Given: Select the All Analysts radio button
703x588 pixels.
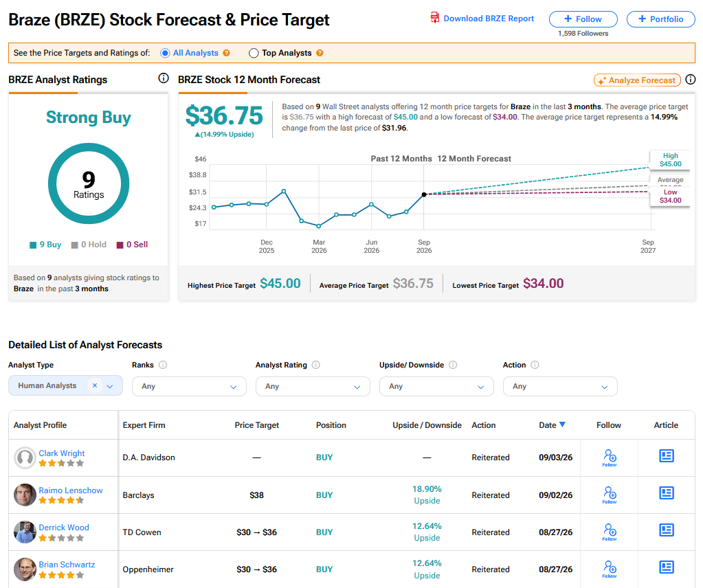Looking at the screenshot, I should (x=165, y=54).
